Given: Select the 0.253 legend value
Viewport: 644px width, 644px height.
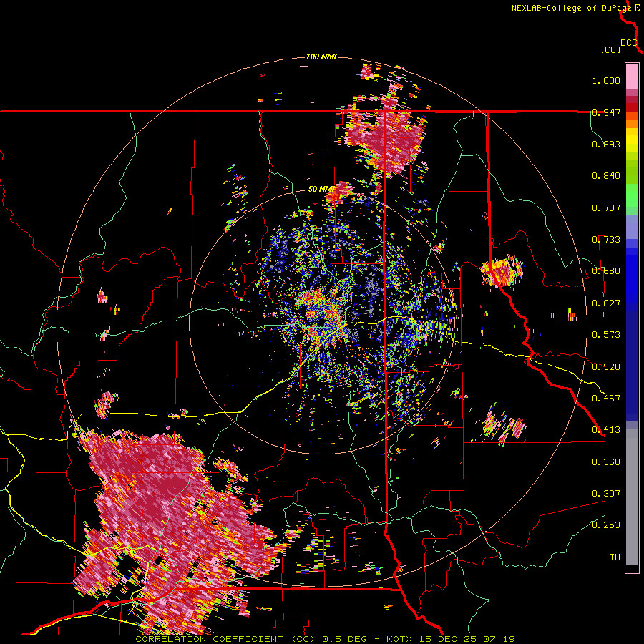Looking at the screenshot, I should [x=606, y=525].
